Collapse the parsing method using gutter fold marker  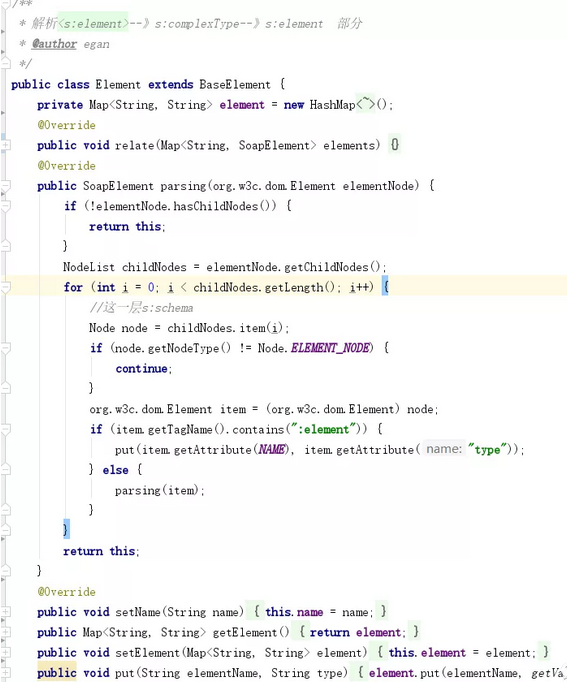coord(5,186)
